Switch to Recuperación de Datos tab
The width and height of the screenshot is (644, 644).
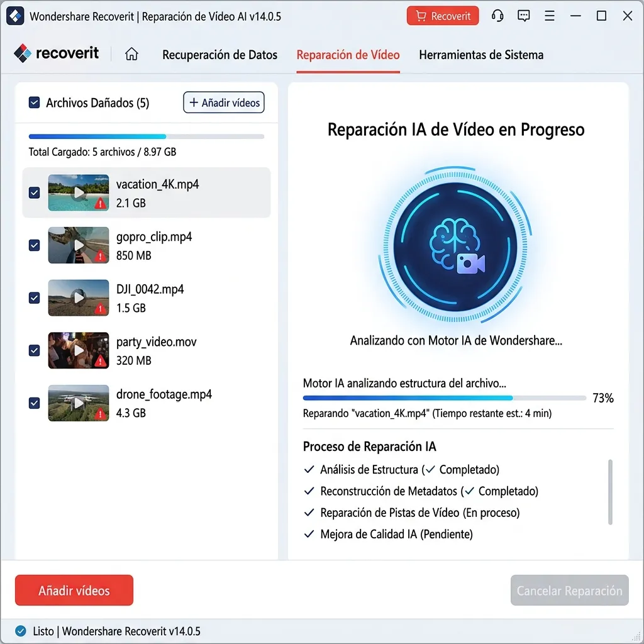pyautogui.click(x=219, y=55)
